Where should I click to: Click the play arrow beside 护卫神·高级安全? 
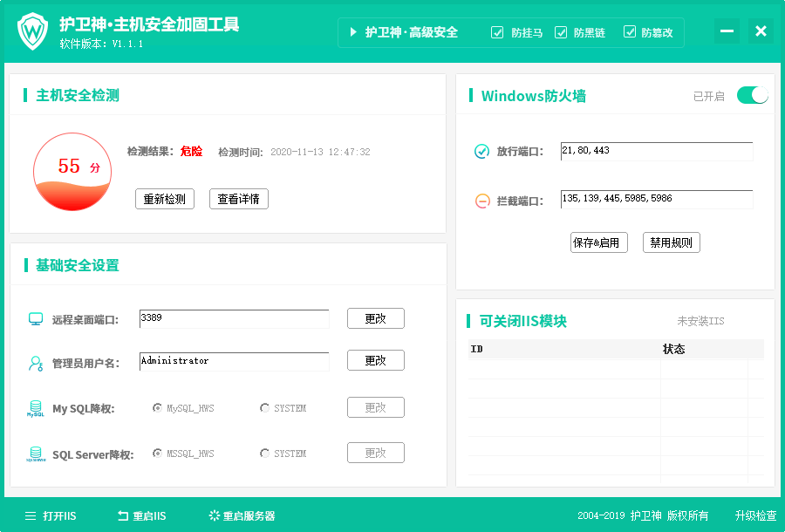[x=353, y=32]
